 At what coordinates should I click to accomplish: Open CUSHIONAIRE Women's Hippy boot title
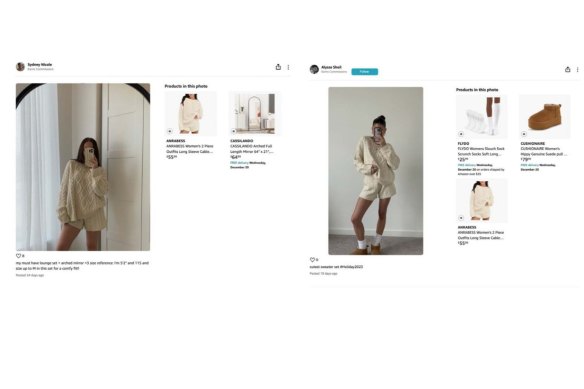click(x=544, y=151)
